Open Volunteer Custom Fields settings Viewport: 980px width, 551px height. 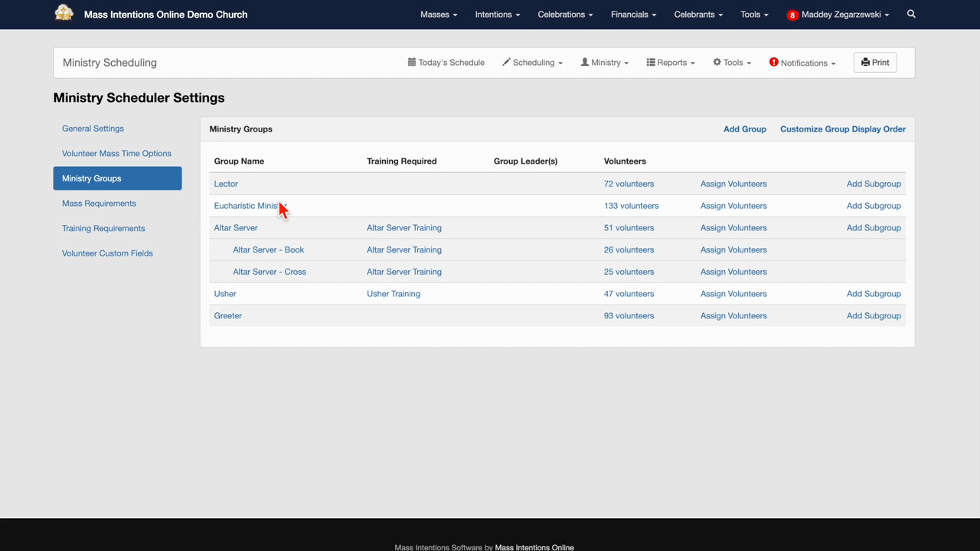[107, 253]
